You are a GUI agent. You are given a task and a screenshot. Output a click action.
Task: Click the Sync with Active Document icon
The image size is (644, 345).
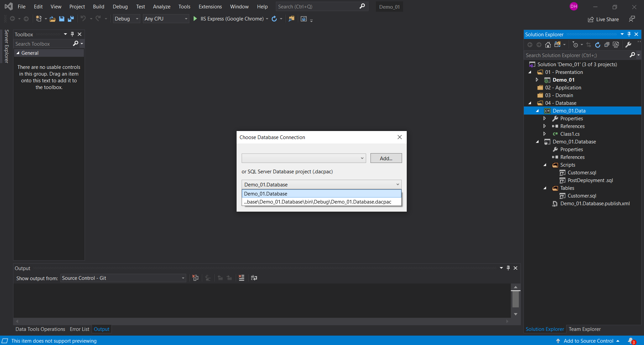pyautogui.click(x=589, y=45)
